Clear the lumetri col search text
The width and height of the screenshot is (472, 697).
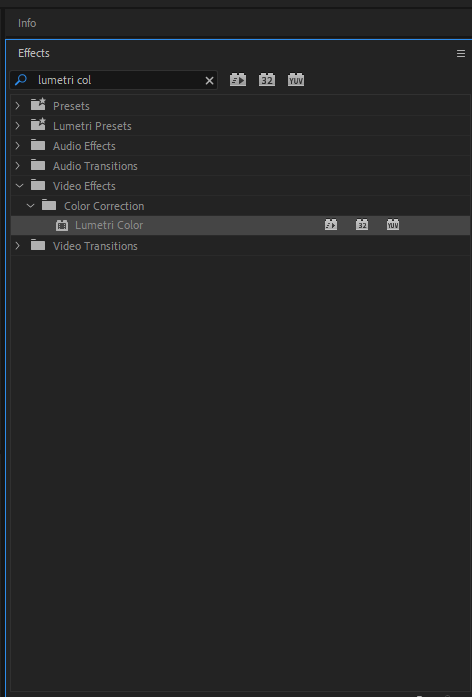point(209,80)
